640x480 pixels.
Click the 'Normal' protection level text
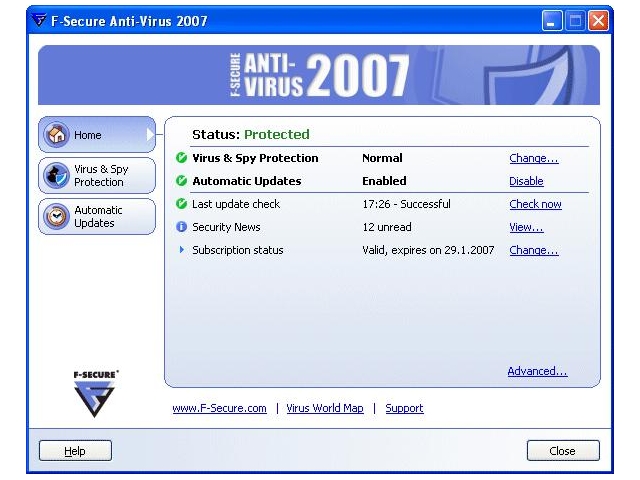(382, 158)
